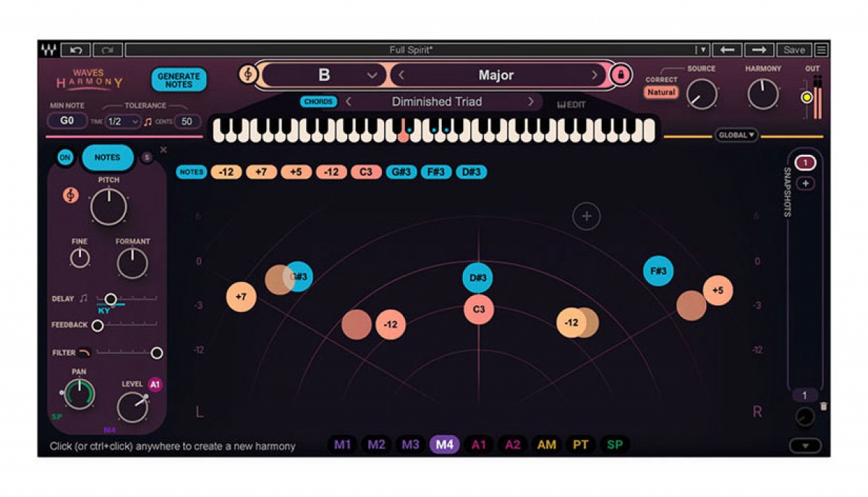
Task: Click the delay sync note icon
Action: 84,298
